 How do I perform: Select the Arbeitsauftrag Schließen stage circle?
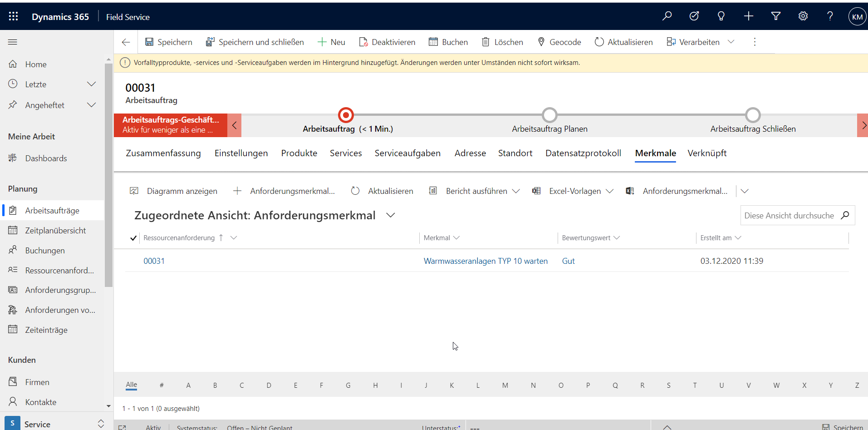pyautogui.click(x=753, y=115)
